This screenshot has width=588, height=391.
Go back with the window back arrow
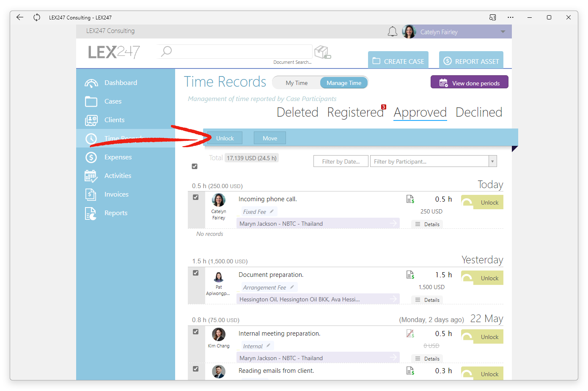tap(20, 17)
